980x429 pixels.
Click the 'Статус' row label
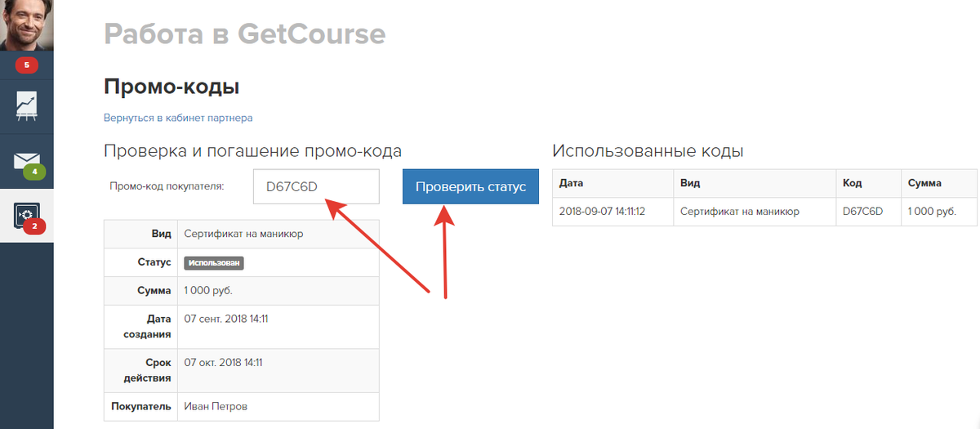tap(154, 263)
